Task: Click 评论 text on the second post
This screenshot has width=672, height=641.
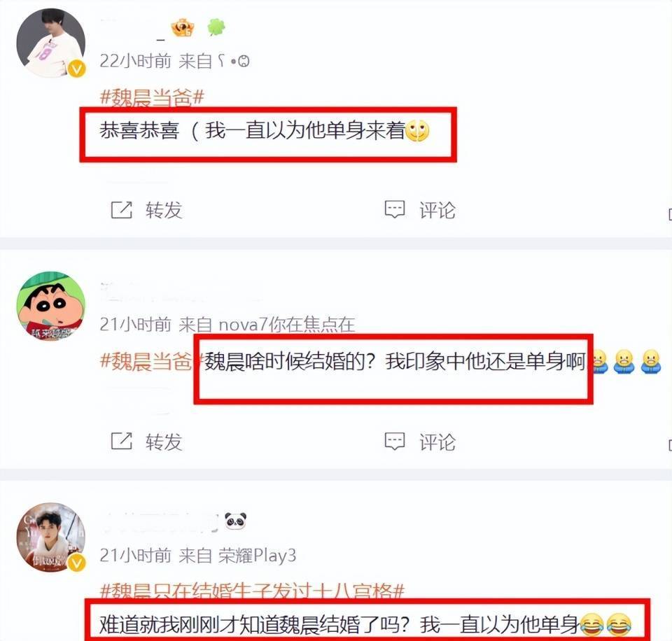Action: pyautogui.click(x=437, y=442)
